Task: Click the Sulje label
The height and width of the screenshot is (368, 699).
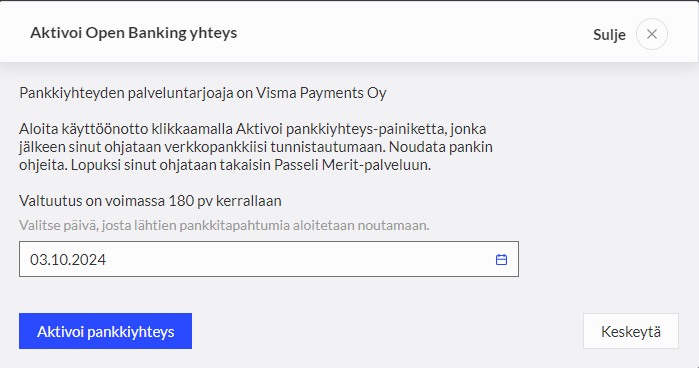Action: 609,35
